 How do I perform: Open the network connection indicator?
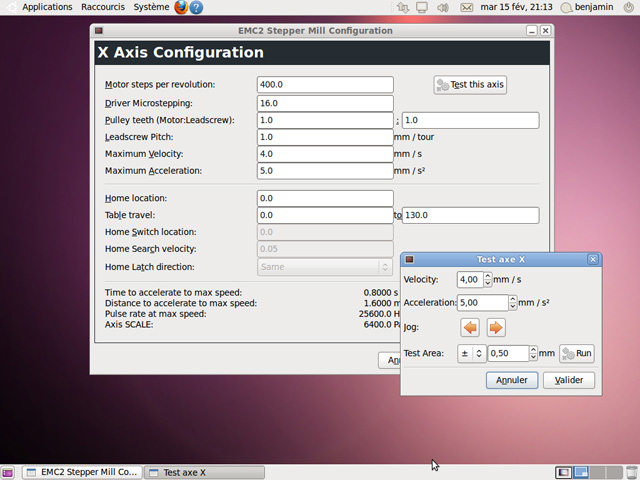(x=403, y=7)
